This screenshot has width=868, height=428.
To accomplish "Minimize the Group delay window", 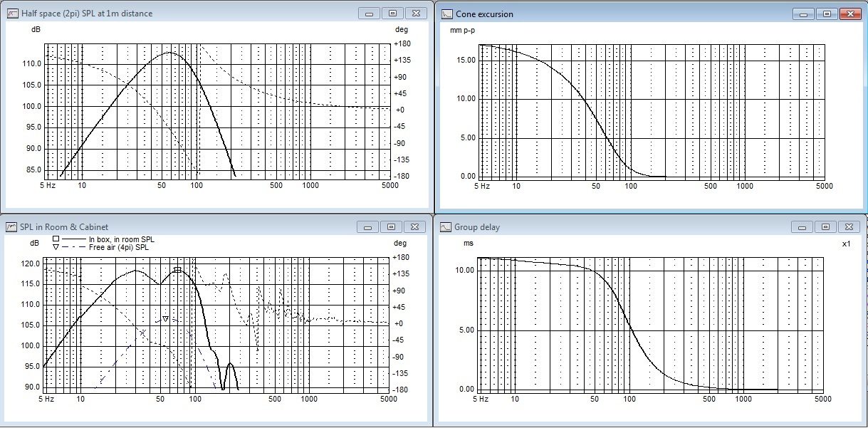I will (802, 227).
